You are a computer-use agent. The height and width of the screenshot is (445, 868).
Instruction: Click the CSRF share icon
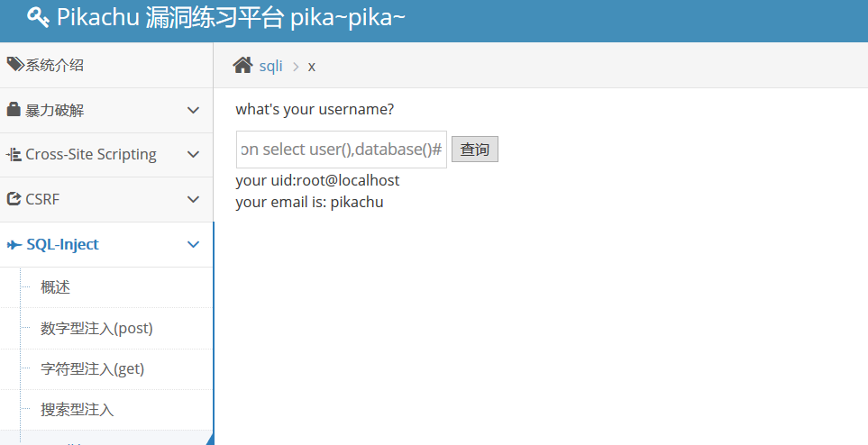[14, 199]
